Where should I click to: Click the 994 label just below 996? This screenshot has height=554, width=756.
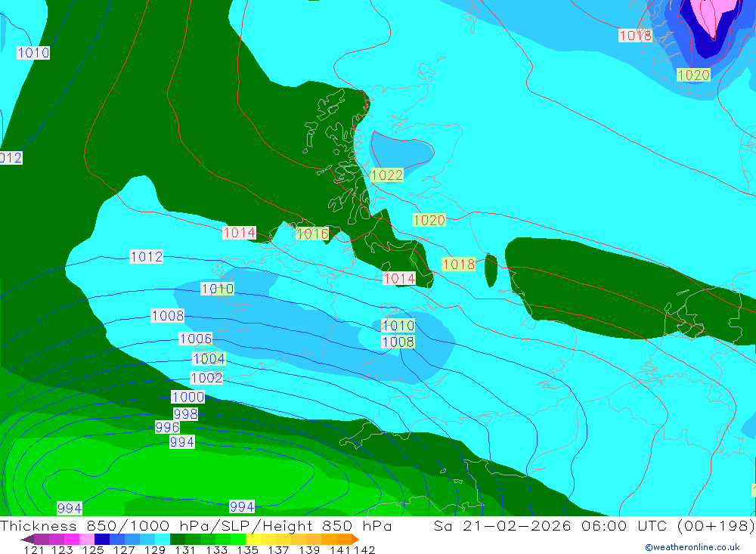coord(182,441)
